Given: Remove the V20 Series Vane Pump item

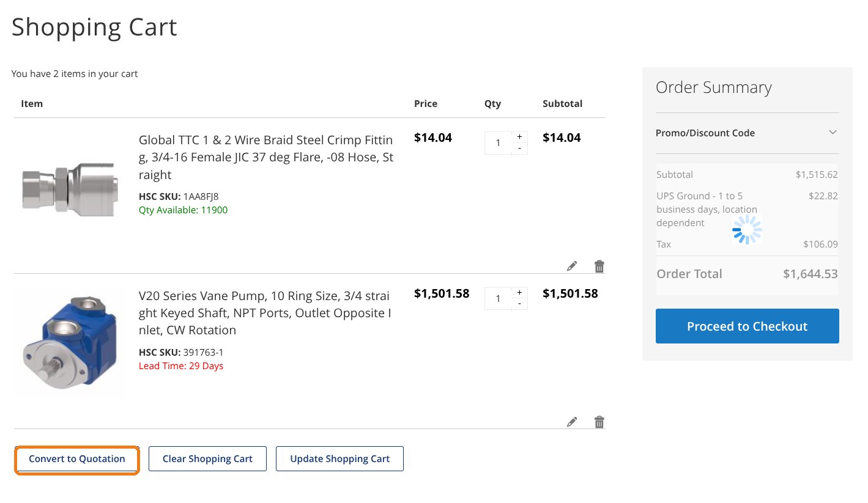Looking at the screenshot, I should 599,422.
